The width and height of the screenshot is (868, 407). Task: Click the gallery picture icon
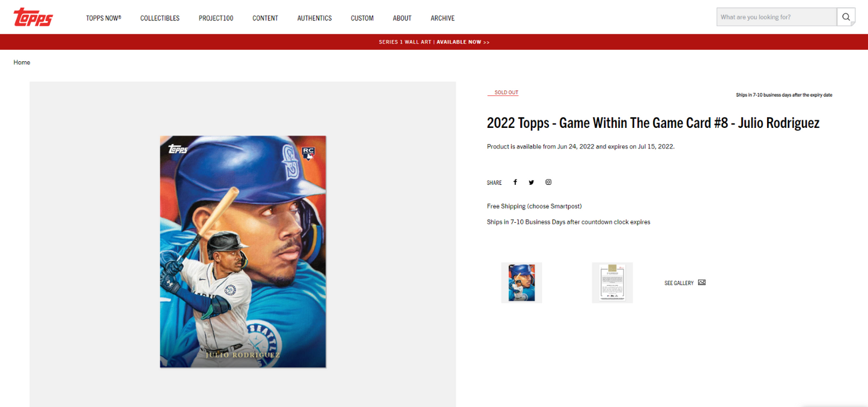tap(702, 283)
